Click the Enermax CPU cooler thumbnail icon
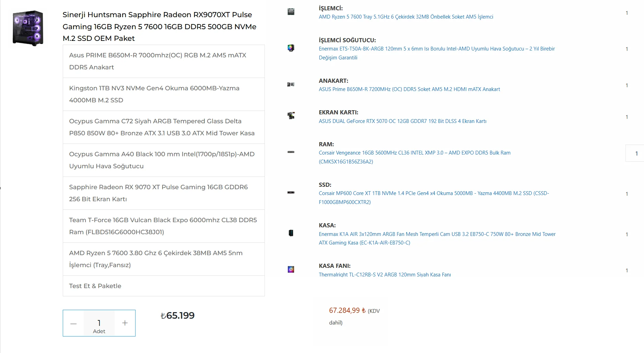644x353 pixels. tap(291, 48)
